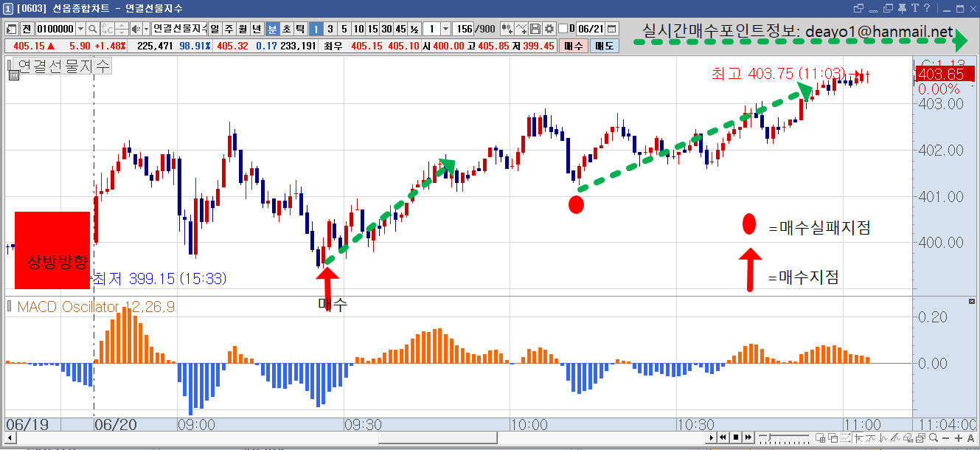
Task: Save chart with the floppy disk icon
Action: pyautogui.click(x=535, y=29)
